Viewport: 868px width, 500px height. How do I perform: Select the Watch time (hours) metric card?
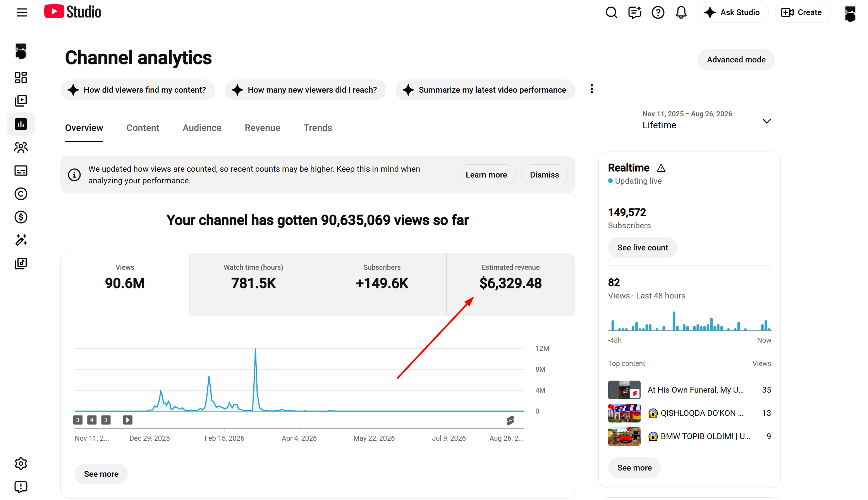coord(253,284)
